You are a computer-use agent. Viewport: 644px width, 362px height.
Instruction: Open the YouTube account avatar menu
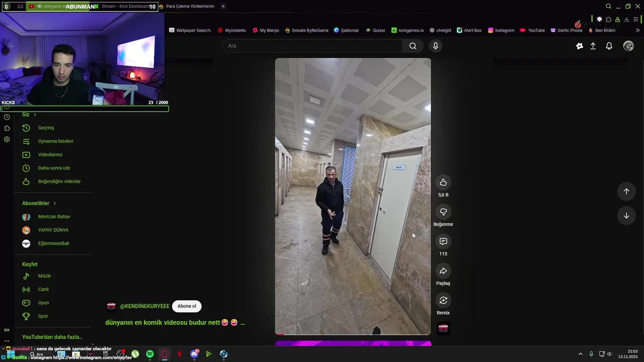pos(628,46)
